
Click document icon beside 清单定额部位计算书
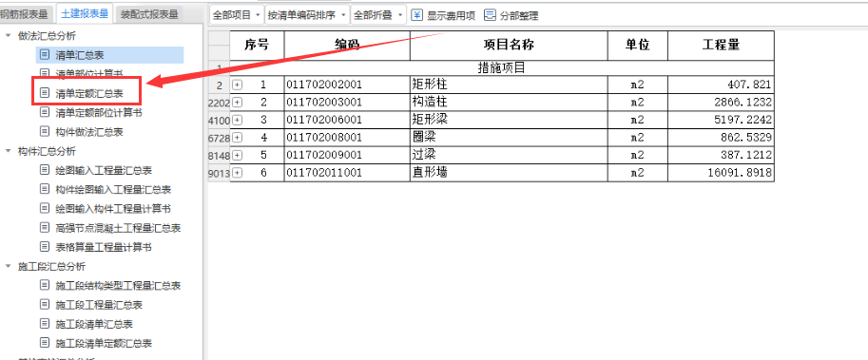click(45, 112)
